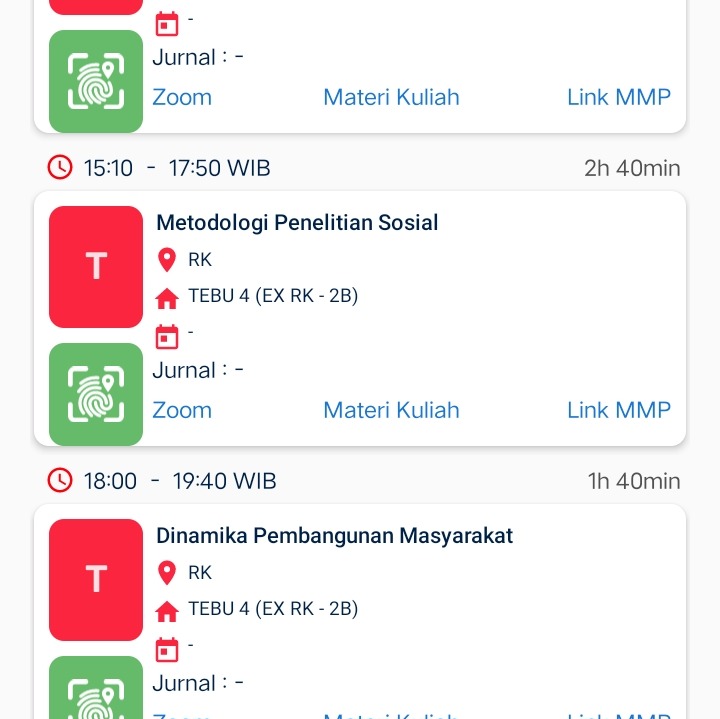
Task: Tap clock icon beside 15:10 - 17:50 WIB
Action: point(60,167)
